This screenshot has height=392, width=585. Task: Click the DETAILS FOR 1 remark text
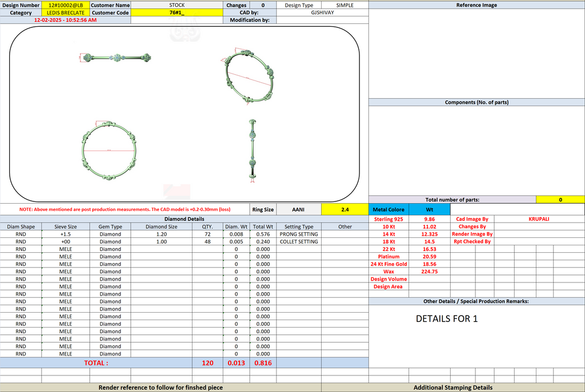pos(447,318)
